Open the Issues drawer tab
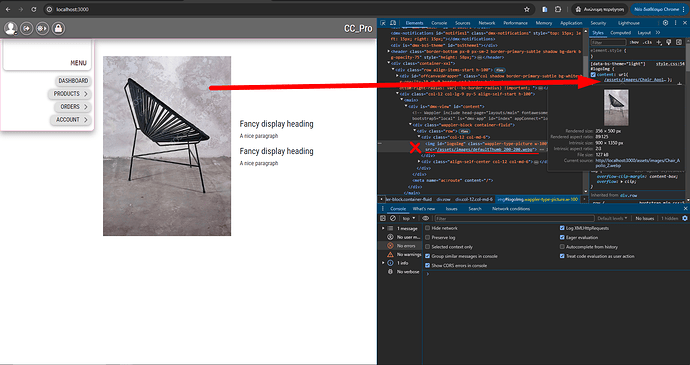The height and width of the screenshot is (365, 690). click(451, 209)
